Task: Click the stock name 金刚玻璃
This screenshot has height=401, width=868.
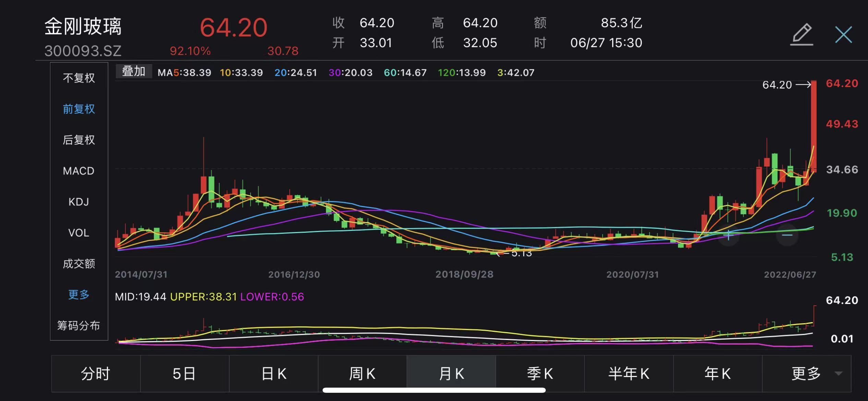Action: pyautogui.click(x=83, y=26)
